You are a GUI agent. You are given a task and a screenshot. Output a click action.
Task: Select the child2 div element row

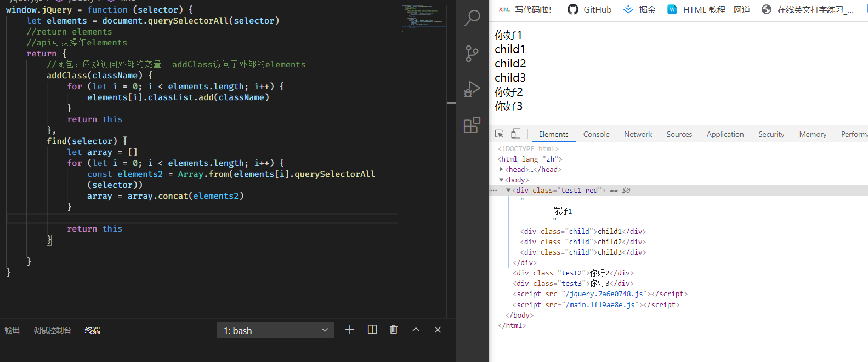(583, 242)
